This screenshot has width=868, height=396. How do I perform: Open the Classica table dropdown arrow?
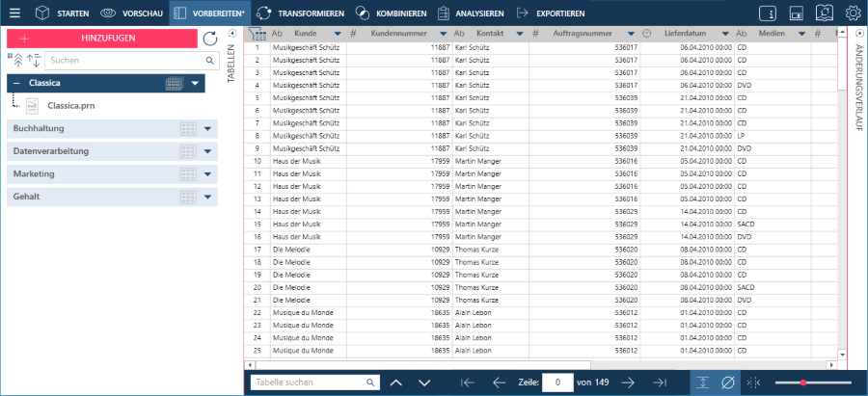(x=195, y=84)
